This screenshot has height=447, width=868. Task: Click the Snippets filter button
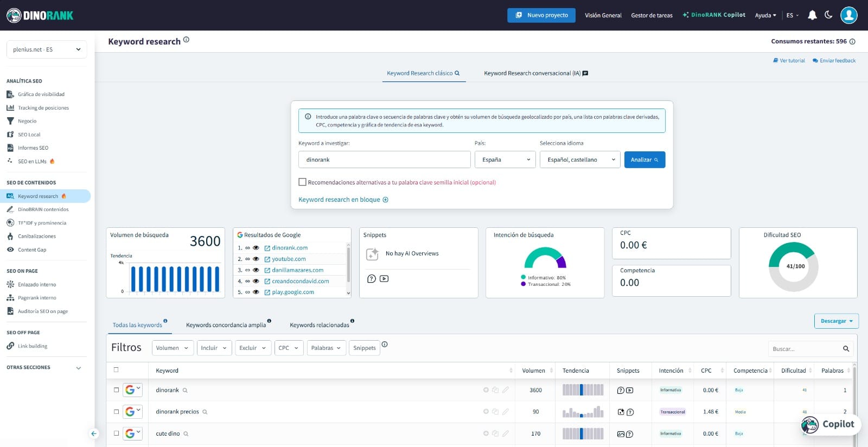365,348
